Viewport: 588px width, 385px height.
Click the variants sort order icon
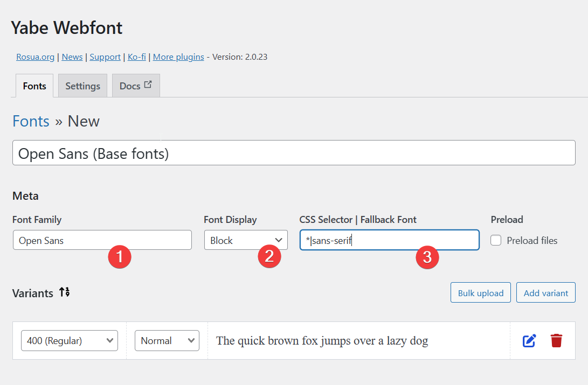pos(65,292)
